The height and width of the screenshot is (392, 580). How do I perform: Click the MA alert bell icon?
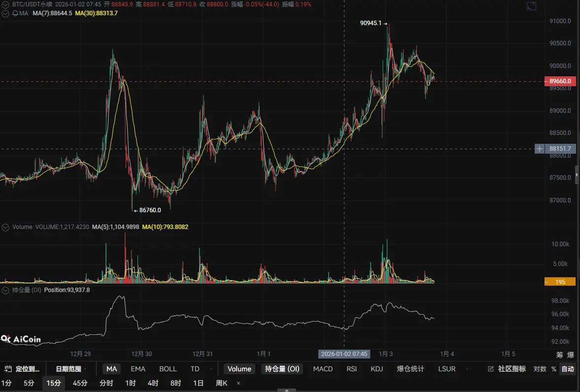pyautogui.click(x=15, y=13)
